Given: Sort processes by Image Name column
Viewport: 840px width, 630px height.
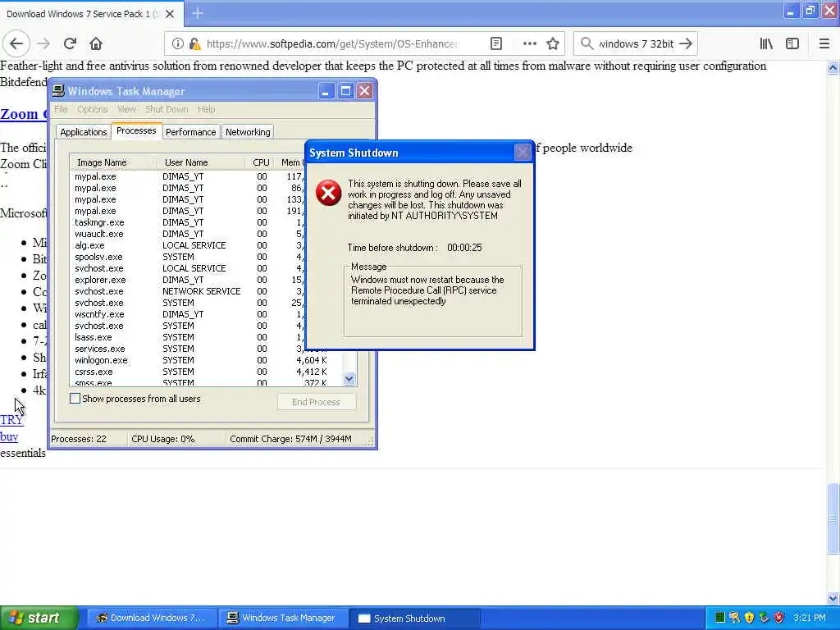Looking at the screenshot, I should 113,162.
